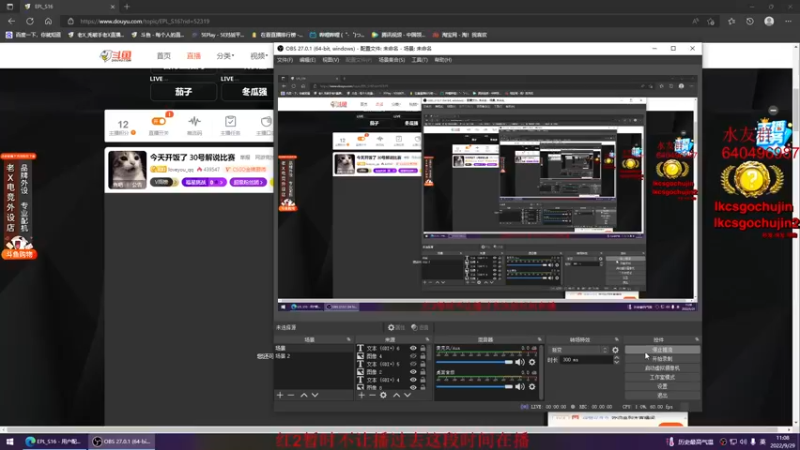Mute the 麦克风/Aux speaker icon
This screenshot has height=450, width=800.
(x=519, y=362)
